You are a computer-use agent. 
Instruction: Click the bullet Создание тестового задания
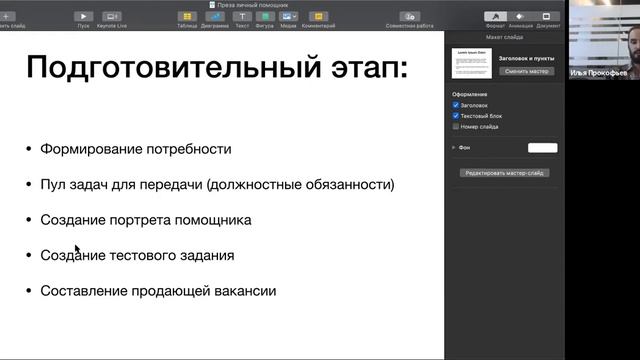click(x=137, y=256)
